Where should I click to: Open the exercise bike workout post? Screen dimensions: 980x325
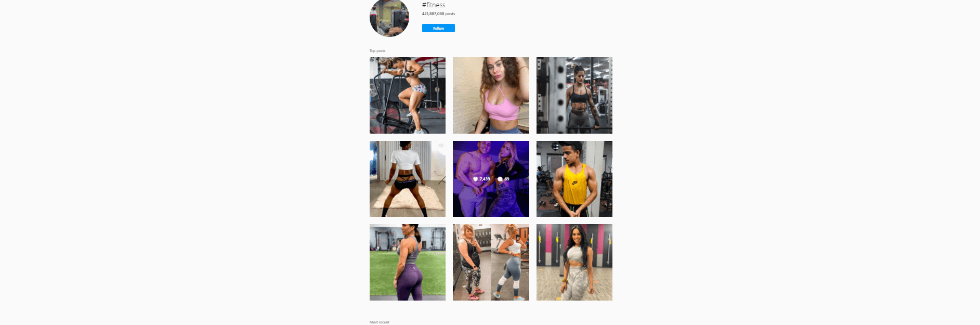pyautogui.click(x=408, y=95)
